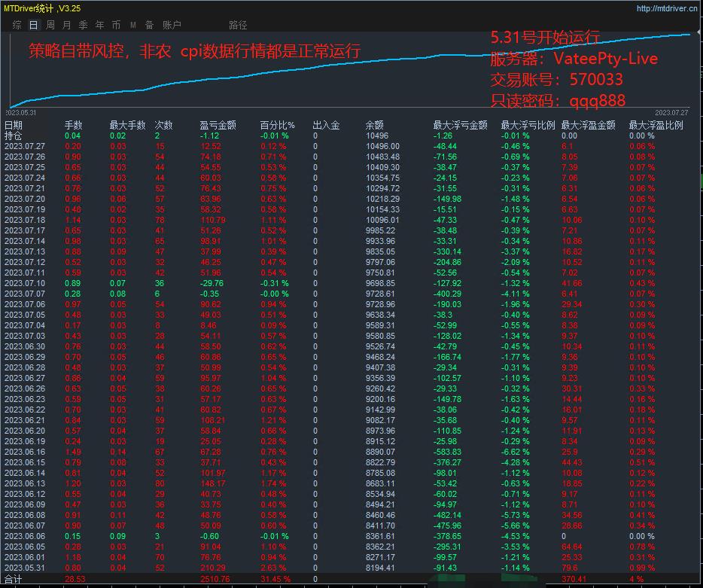Image resolution: width=703 pixels, height=588 pixels.
Task: Click the 路径 path field
Action: 238,25
